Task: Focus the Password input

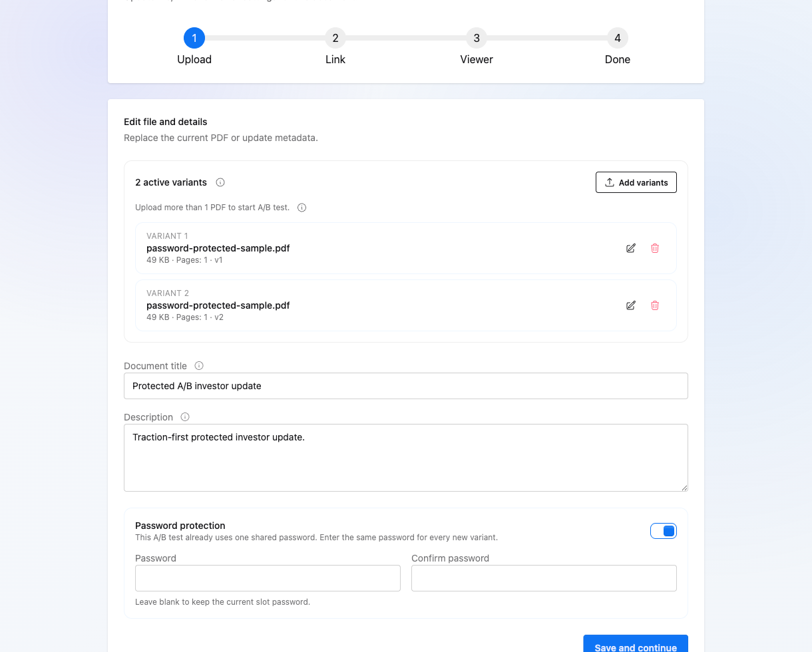Action: 268,578
